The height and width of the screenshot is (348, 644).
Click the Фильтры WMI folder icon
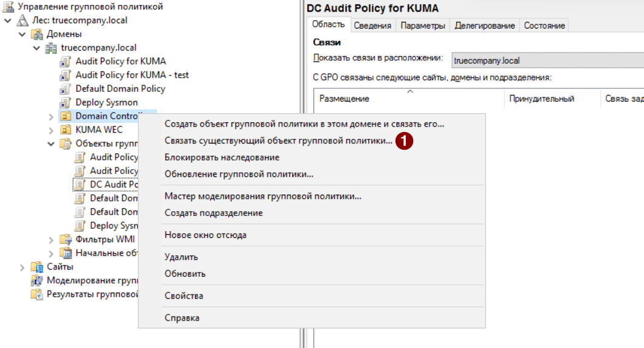pyautogui.click(x=66, y=240)
